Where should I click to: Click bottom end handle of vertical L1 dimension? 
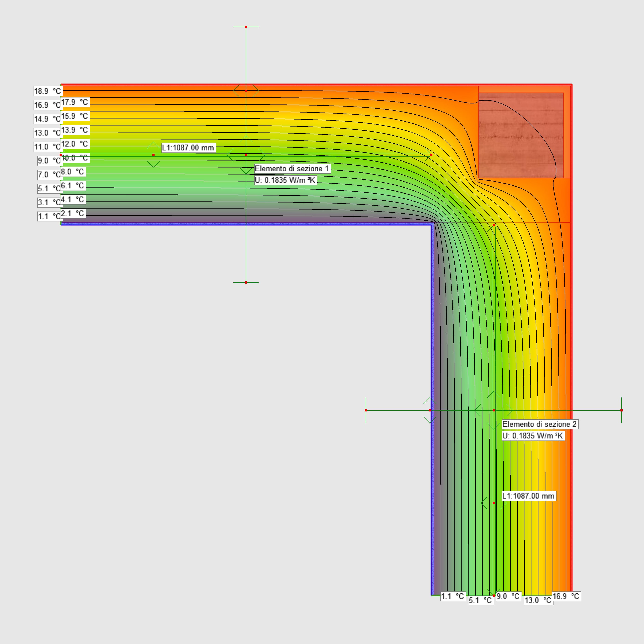click(x=494, y=595)
